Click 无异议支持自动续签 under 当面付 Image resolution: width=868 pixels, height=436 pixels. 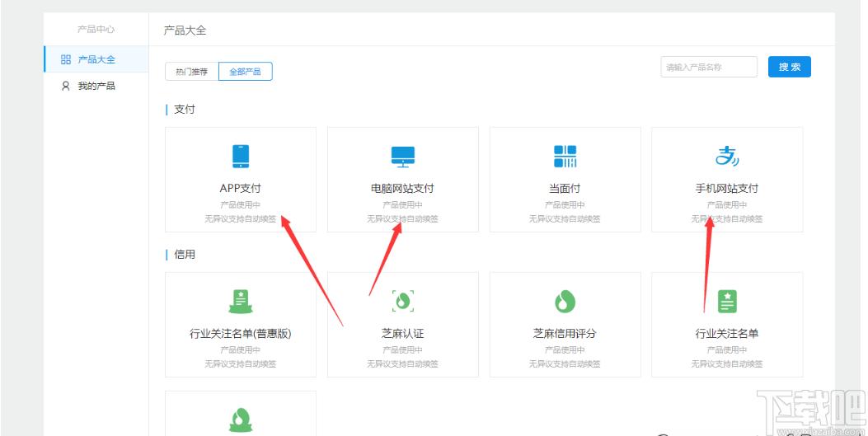pyautogui.click(x=565, y=218)
